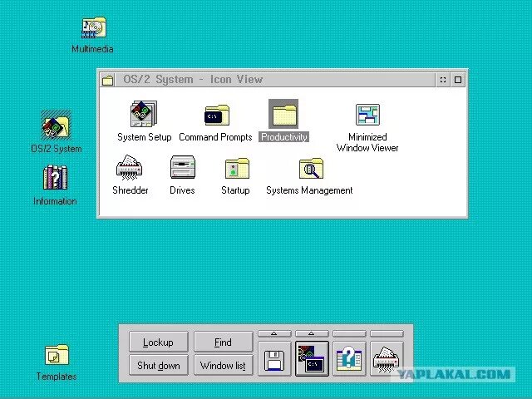Click the "Systems Management" label text

point(309,190)
